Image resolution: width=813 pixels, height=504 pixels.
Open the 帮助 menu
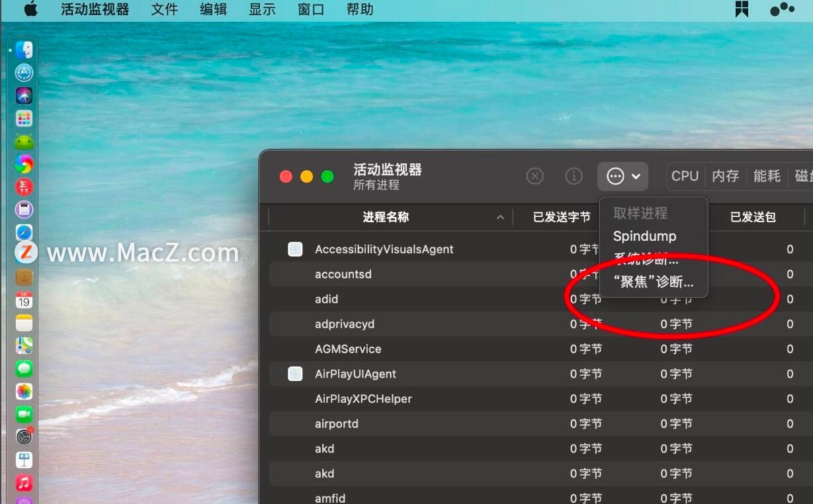(x=360, y=10)
